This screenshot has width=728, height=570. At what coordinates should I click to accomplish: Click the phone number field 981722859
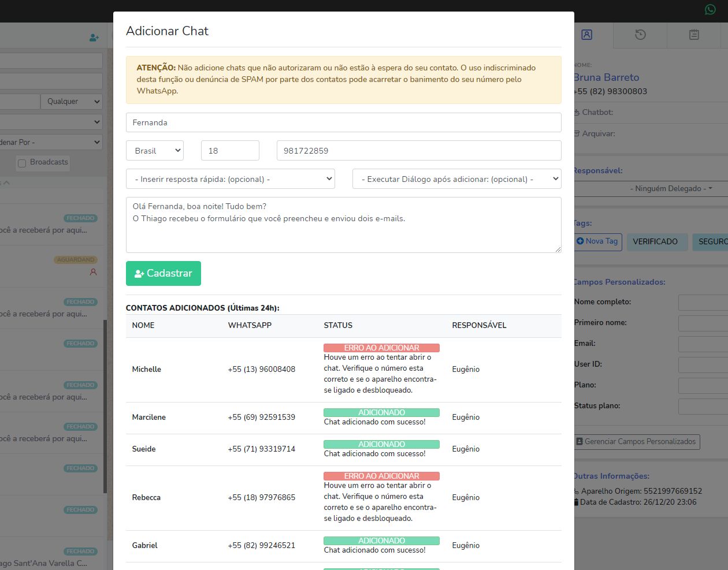(418, 151)
